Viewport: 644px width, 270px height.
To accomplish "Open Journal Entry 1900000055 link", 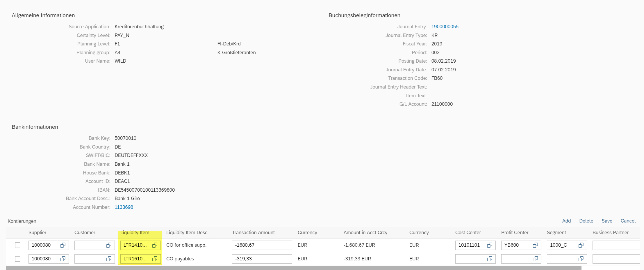I will (445, 27).
